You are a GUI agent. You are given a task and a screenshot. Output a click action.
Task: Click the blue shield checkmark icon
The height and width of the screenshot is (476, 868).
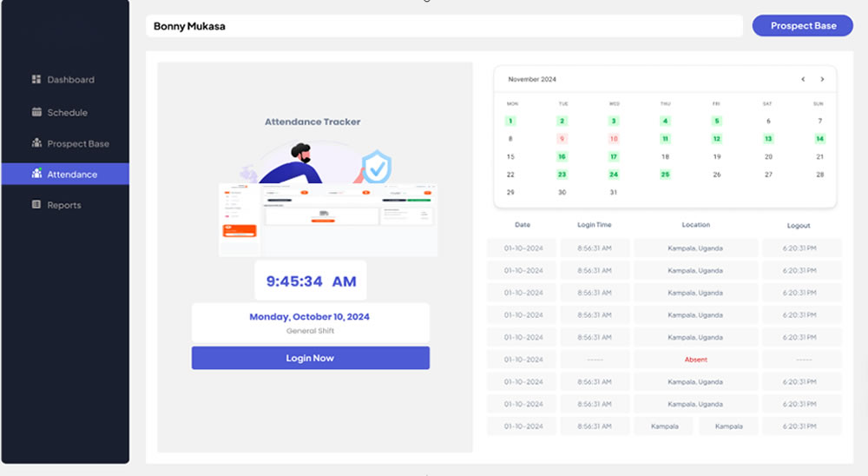pos(377,167)
